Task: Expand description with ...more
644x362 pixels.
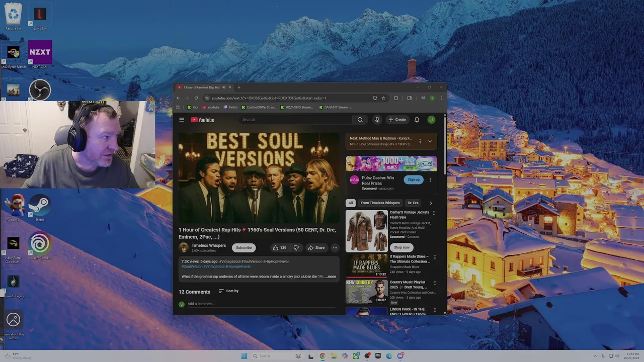Action: (331, 277)
